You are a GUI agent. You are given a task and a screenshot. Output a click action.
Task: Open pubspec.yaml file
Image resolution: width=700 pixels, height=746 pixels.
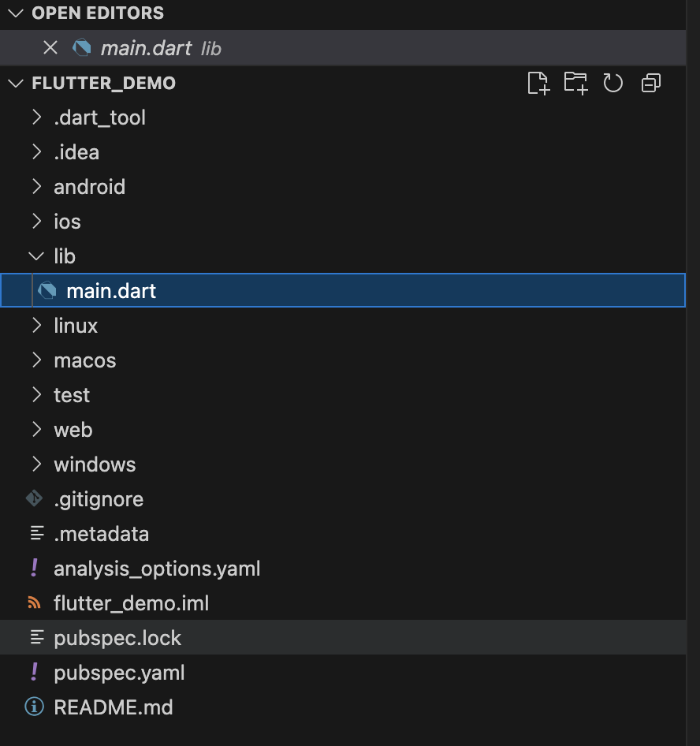[119, 673]
